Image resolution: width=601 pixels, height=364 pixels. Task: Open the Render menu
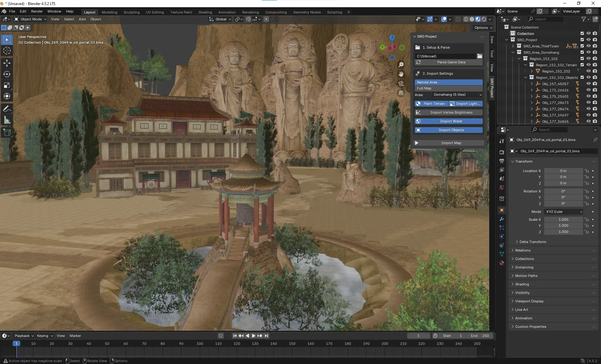tap(37, 11)
